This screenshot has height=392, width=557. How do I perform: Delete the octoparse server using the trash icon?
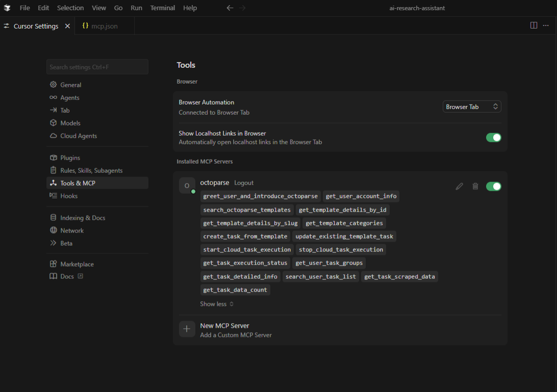[475, 186]
